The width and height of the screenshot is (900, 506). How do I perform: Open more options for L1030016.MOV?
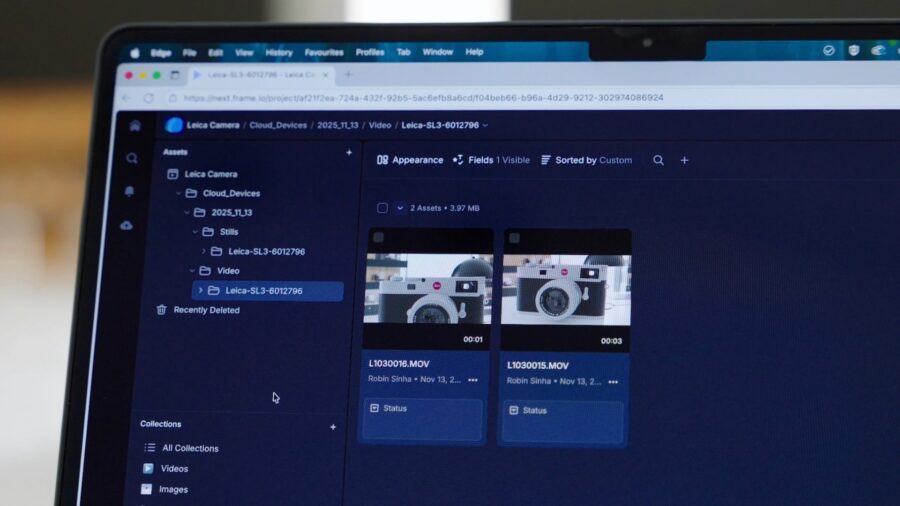pos(472,380)
